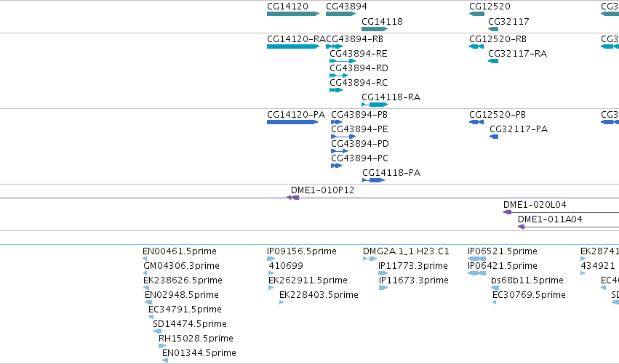Click the CG12520 gene label
Image resolution: width=619 pixels, height=364 pixels.
point(490,7)
